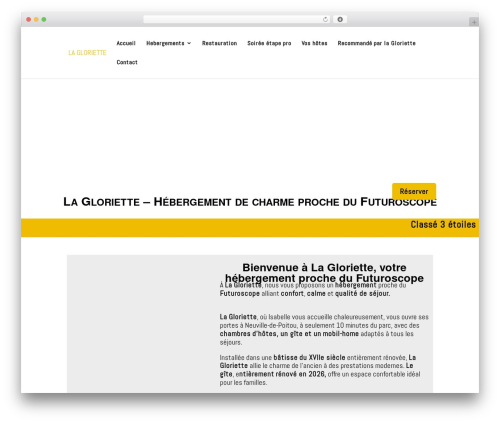Open a new tab with plus icon
The image size is (500, 423).
474,22
